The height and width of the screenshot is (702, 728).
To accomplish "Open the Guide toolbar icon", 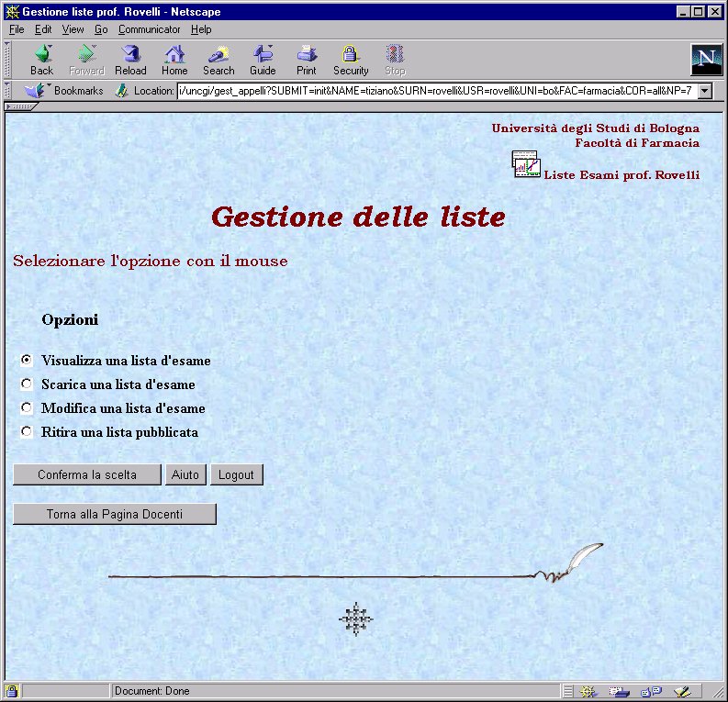I will (263, 60).
